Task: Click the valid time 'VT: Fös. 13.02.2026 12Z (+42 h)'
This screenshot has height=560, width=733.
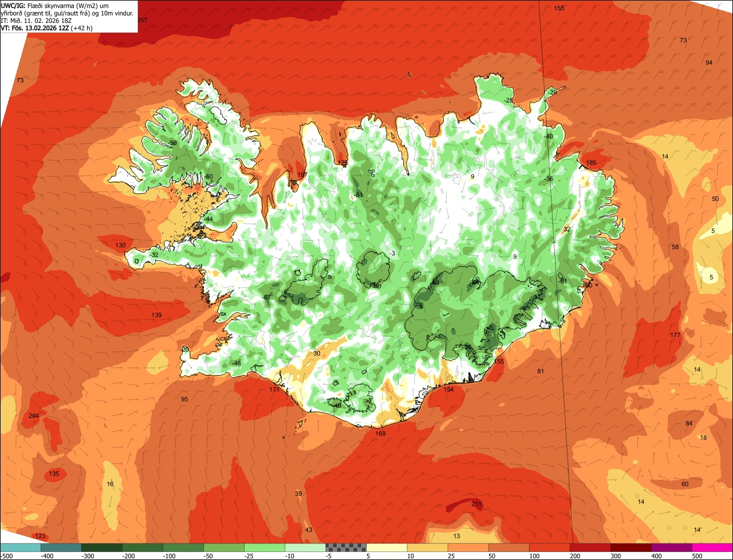Action: (x=47, y=27)
